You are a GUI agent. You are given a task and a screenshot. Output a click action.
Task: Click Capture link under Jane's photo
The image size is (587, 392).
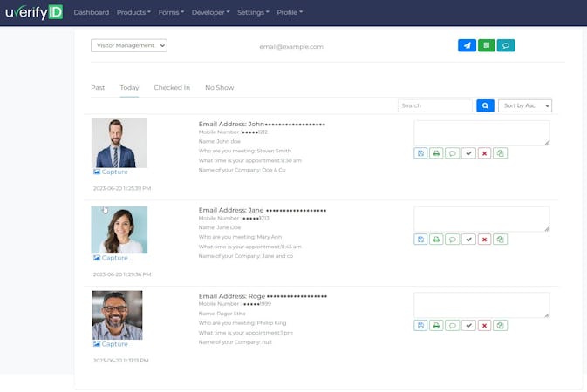[x=111, y=258]
